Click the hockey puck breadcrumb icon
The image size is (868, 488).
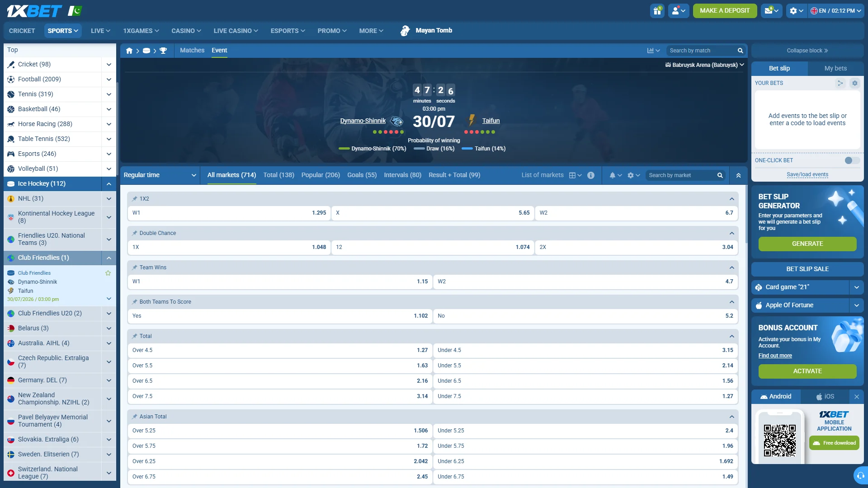tap(146, 51)
